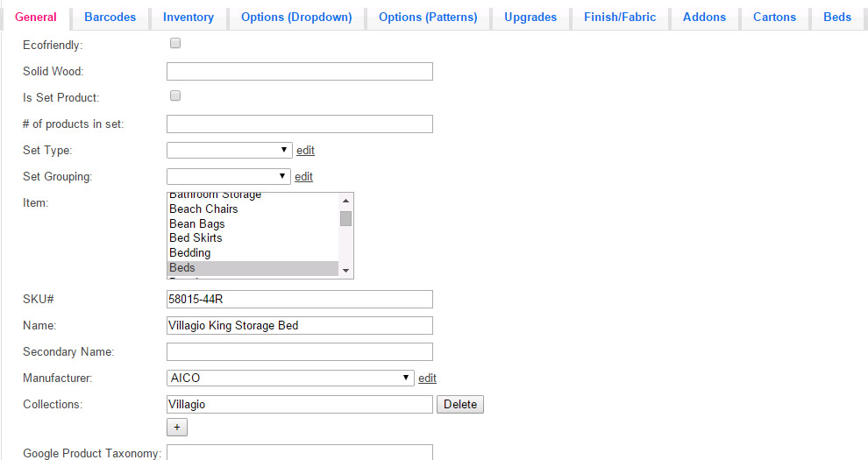Switch to the Addons tab

click(x=704, y=18)
